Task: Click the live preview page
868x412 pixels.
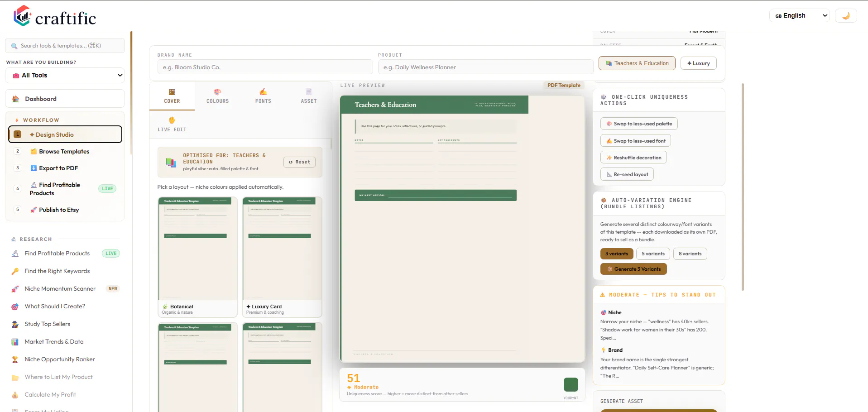Action: 462,229
